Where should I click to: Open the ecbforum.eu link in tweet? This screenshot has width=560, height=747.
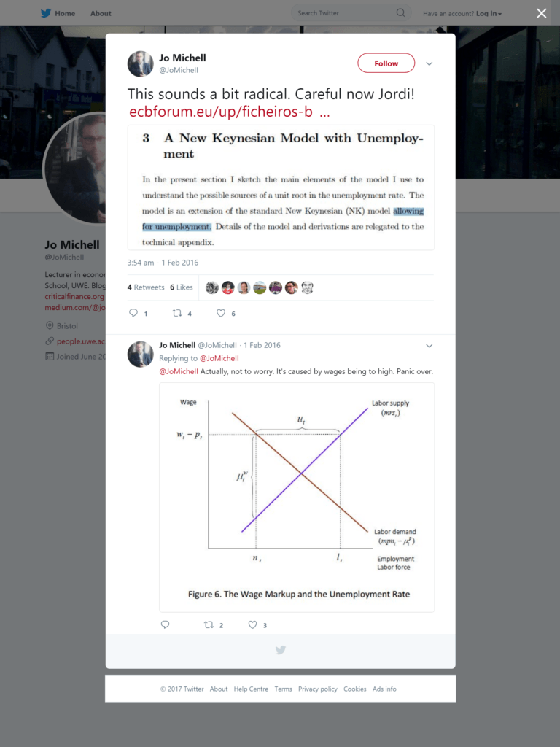(230, 112)
